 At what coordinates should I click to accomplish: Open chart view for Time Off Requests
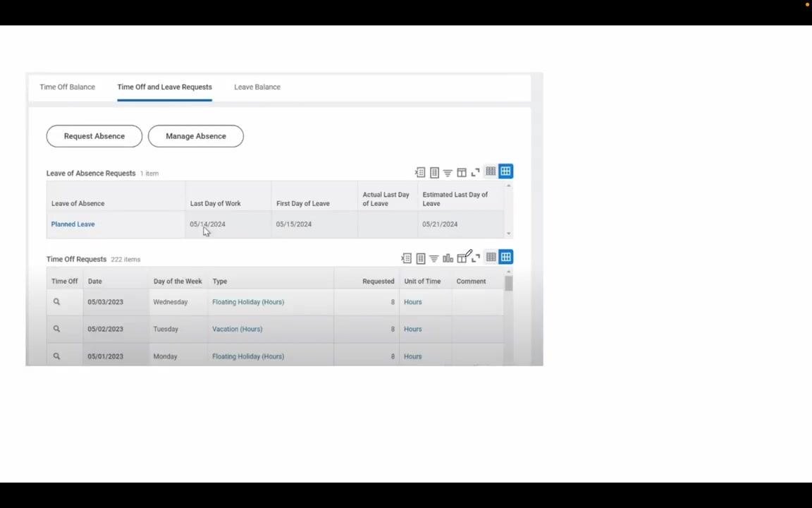(x=448, y=258)
